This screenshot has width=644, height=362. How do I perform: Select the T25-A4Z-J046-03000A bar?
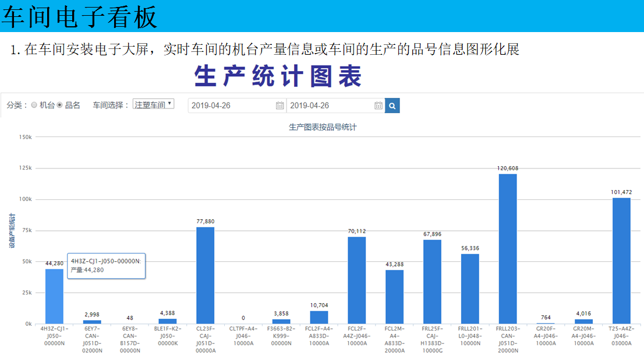click(x=621, y=261)
